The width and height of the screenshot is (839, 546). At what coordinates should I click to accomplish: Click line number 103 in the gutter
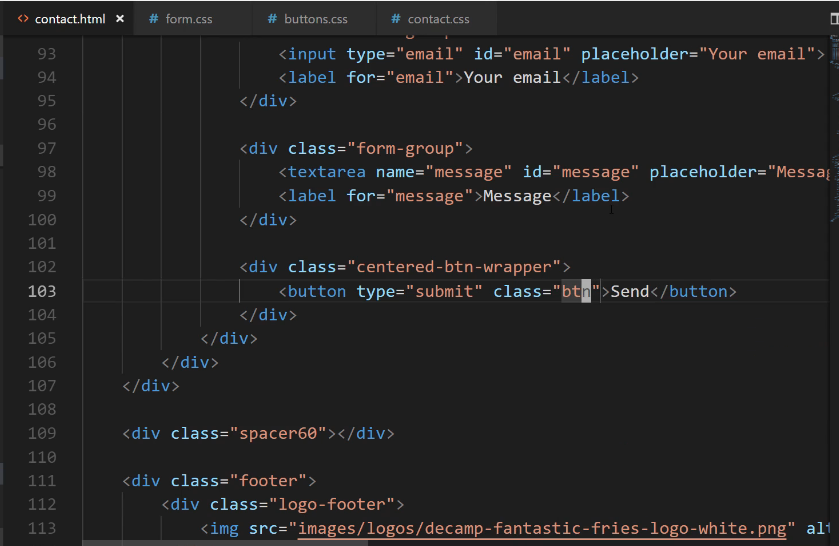(42, 291)
